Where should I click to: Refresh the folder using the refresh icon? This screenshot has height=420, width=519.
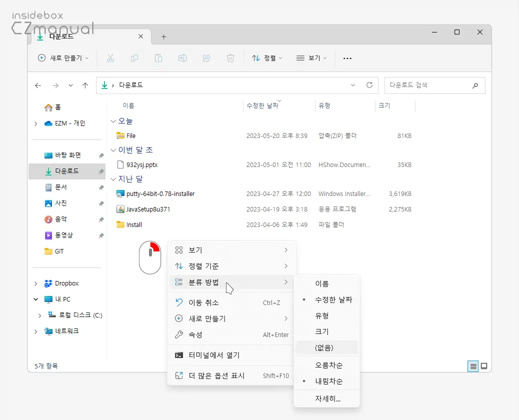tap(369, 85)
